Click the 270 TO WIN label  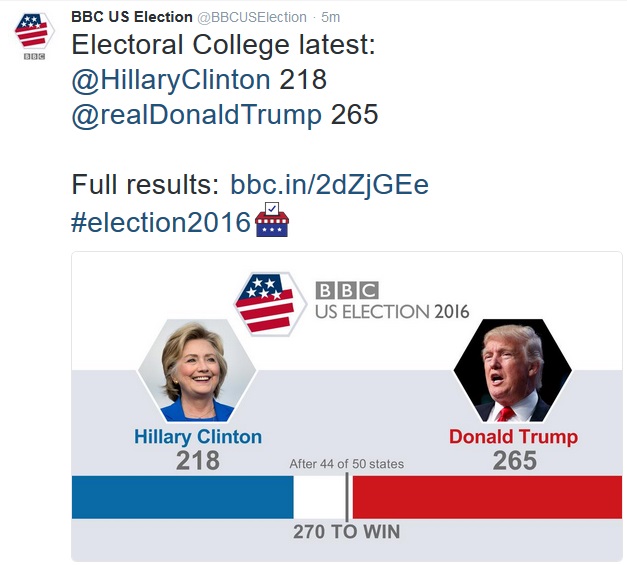[x=346, y=532]
